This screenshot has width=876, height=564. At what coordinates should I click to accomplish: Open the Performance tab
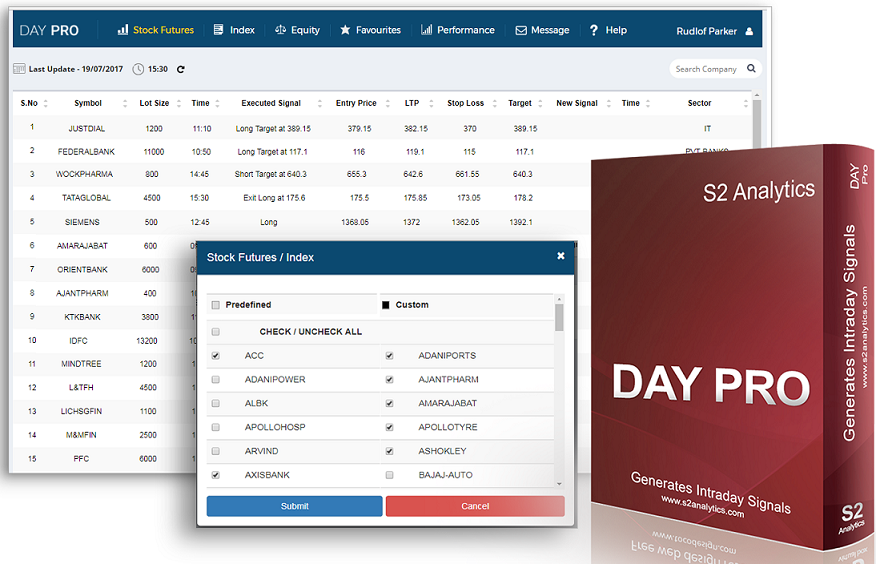coord(458,30)
